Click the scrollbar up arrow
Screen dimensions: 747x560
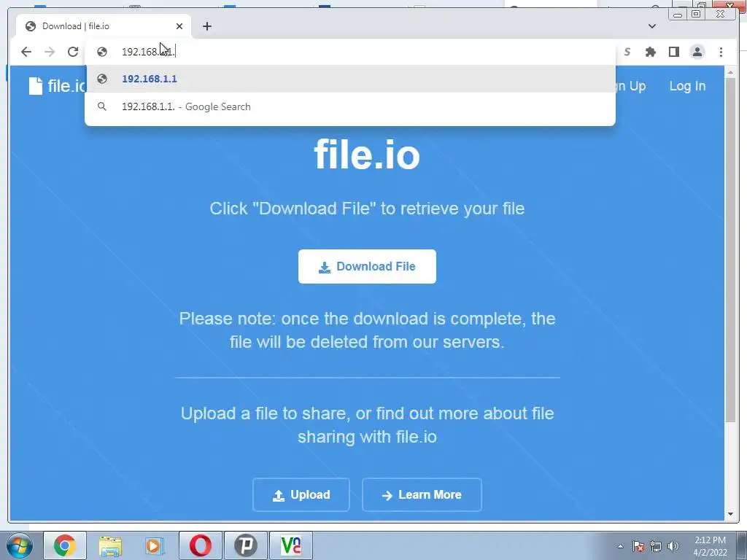click(x=730, y=72)
